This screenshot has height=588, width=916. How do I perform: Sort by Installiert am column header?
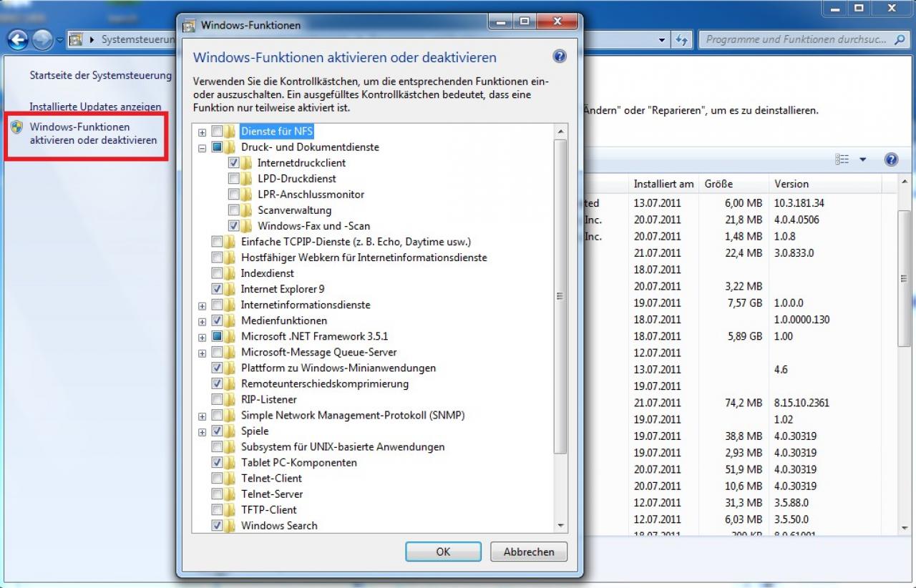pyautogui.click(x=663, y=184)
